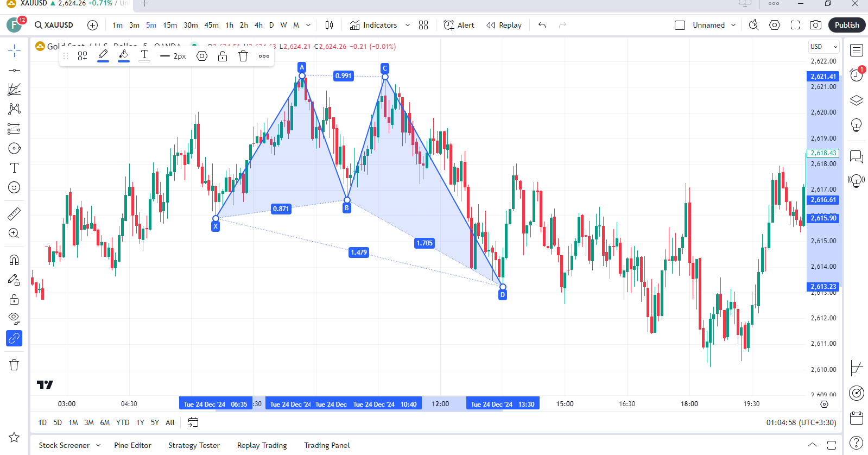This screenshot has width=868, height=455.
Task: Open the XAUUSD symbol search
Action: (x=54, y=25)
